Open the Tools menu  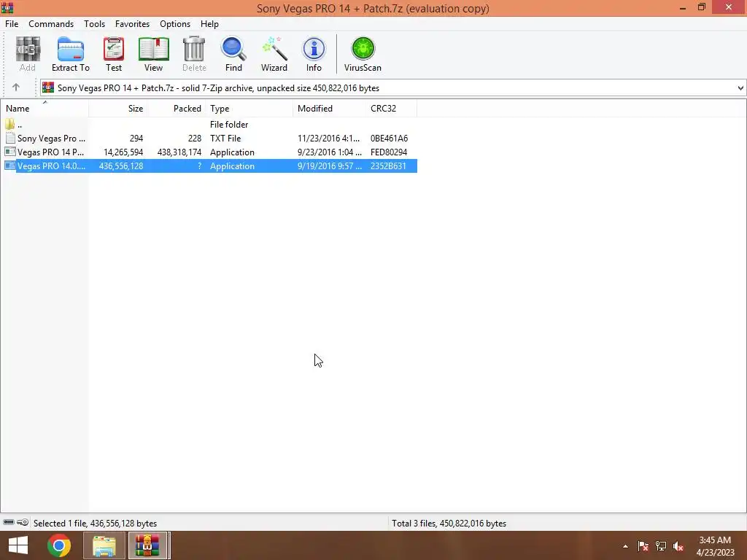[x=94, y=24]
